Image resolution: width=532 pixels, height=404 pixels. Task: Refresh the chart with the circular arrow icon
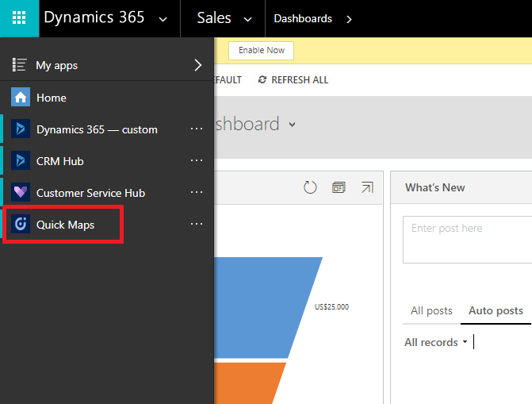[310, 187]
